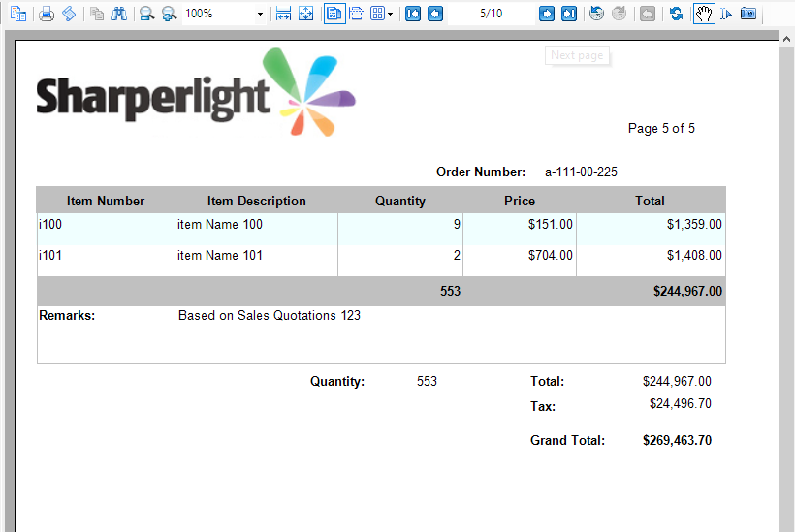Toggle single page view mode
Viewport: 795px width, 532px height.
[x=334, y=14]
